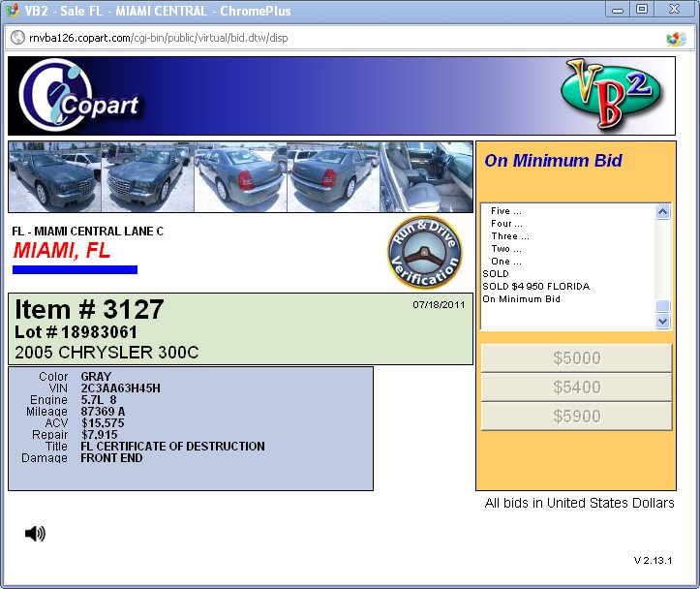This screenshot has height=589, width=700.
Task: Open front-left photo of the Chrysler
Action: pos(55,177)
